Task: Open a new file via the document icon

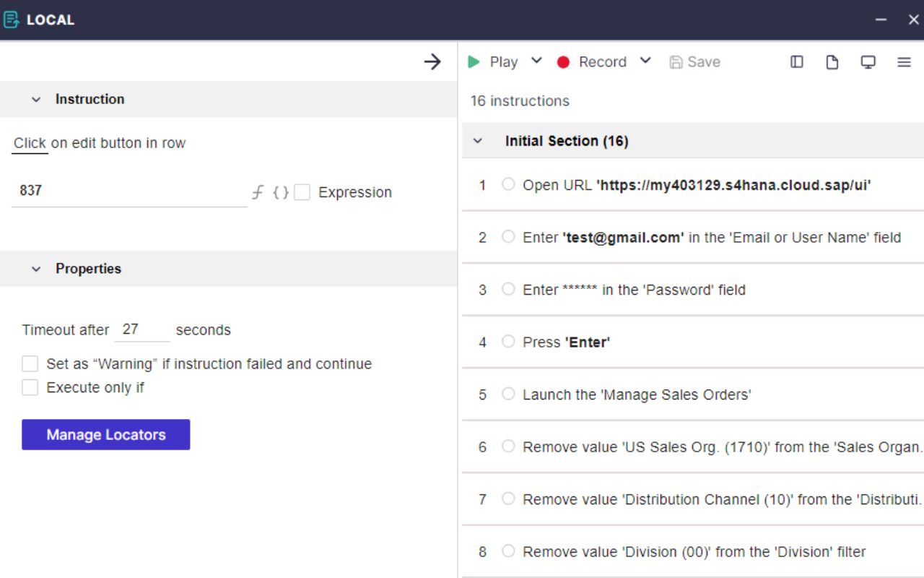Action: tap(832, 61)
